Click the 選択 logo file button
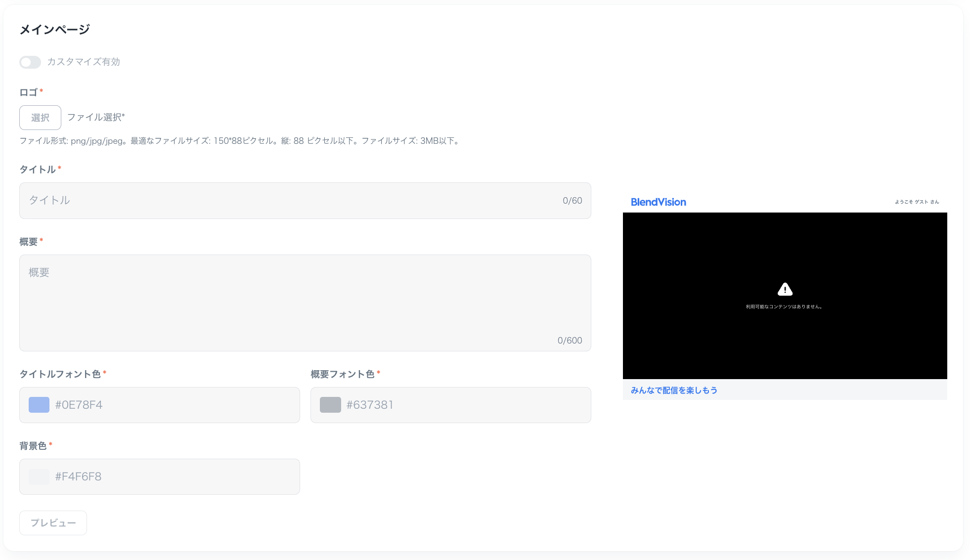This screenshot has height=560, width=970. click(x=40, y=118)
